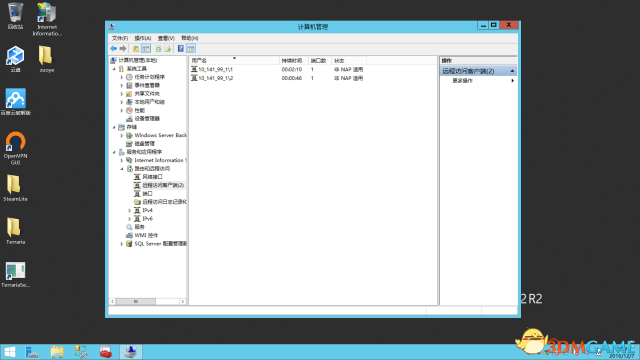Click the tree pane horizontal scrollbar thumb

click(x=136, y=302)
